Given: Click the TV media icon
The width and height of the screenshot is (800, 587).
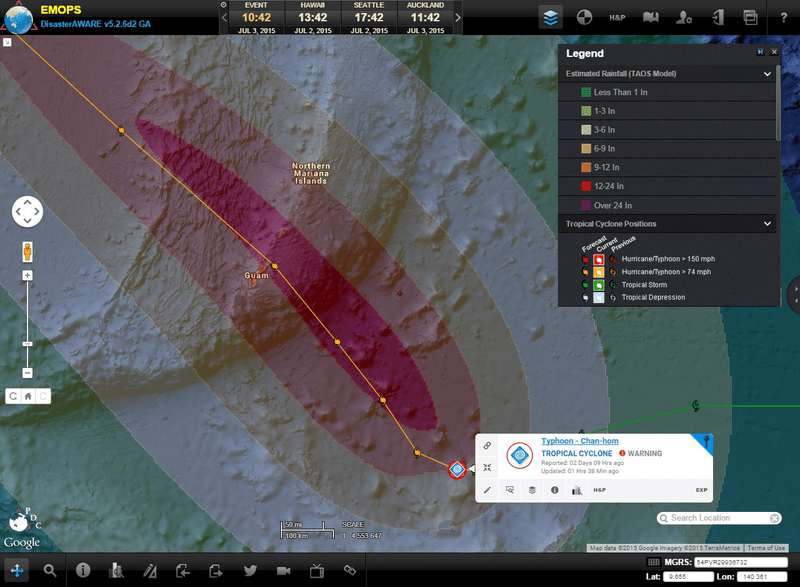Looking at the screenshot, I should 316,570.
